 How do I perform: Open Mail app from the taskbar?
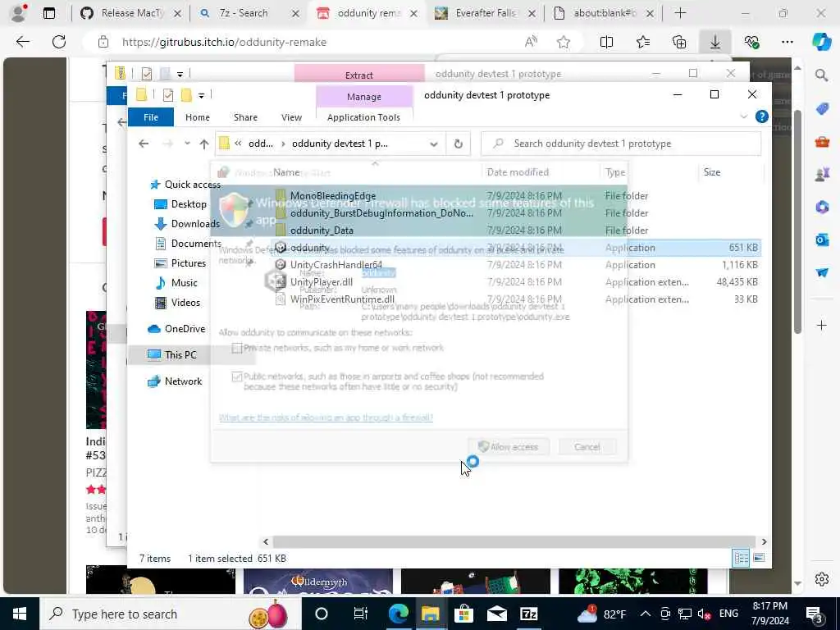pos(496,614)
